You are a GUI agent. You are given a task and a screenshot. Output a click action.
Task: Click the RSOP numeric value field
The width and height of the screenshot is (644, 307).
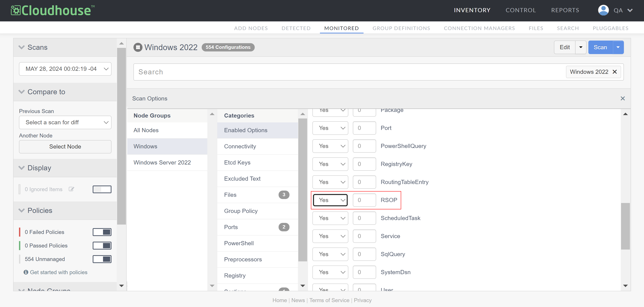tap(364, 200)
